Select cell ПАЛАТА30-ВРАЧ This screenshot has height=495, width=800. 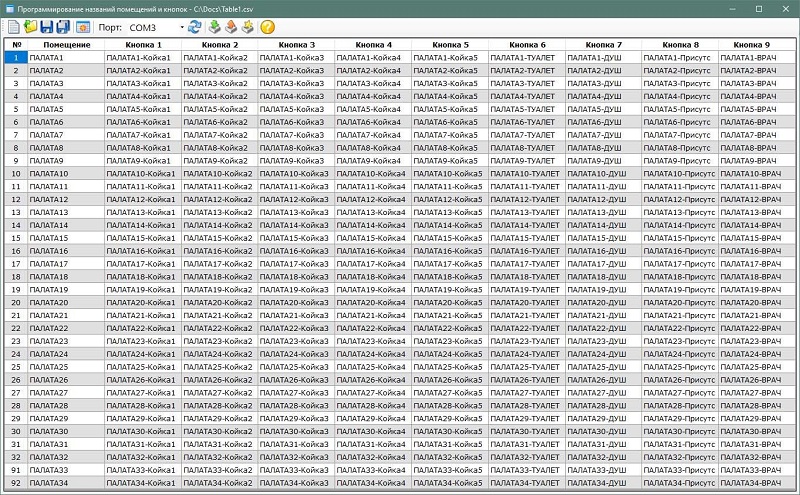click(757, 431)
